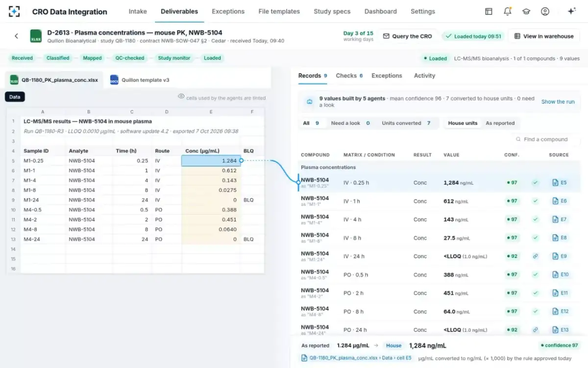Viewport: 588px width, 368px height.
Task: Filter records by Units converted 7
Action: (406, 123)
